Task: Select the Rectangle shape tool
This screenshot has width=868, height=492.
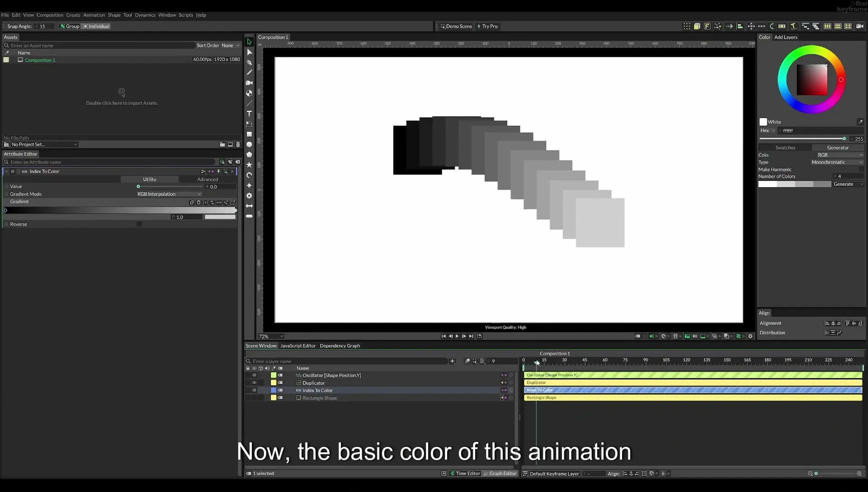Action: tap(249, 134)
